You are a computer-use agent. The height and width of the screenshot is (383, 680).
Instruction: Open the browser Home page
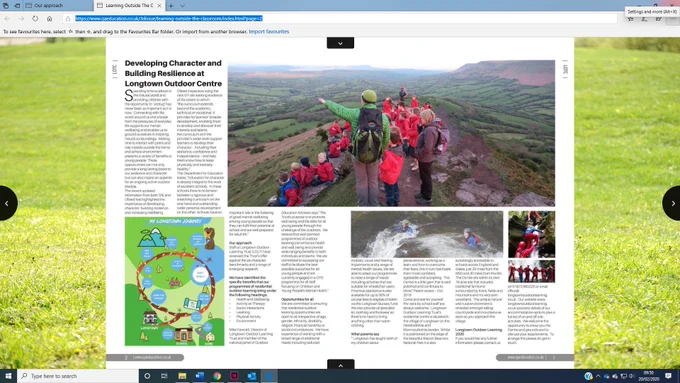click(49, 19)
